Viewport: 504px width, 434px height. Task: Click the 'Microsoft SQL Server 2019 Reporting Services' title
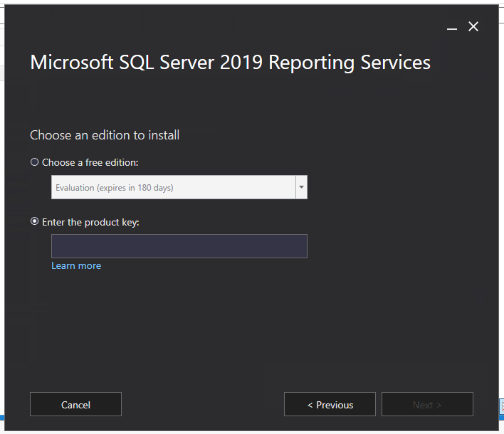(230, 63)
